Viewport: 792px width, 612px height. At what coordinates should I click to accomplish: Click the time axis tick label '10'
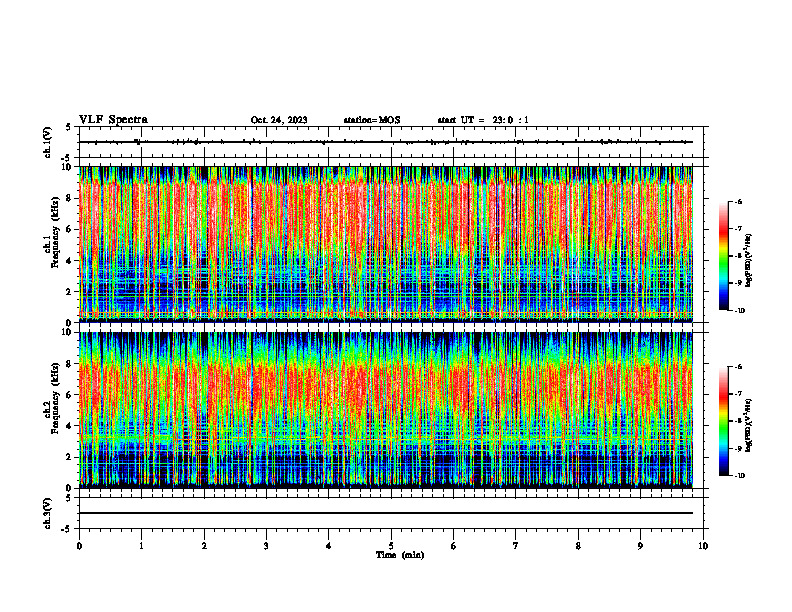(x=703, y=546)
